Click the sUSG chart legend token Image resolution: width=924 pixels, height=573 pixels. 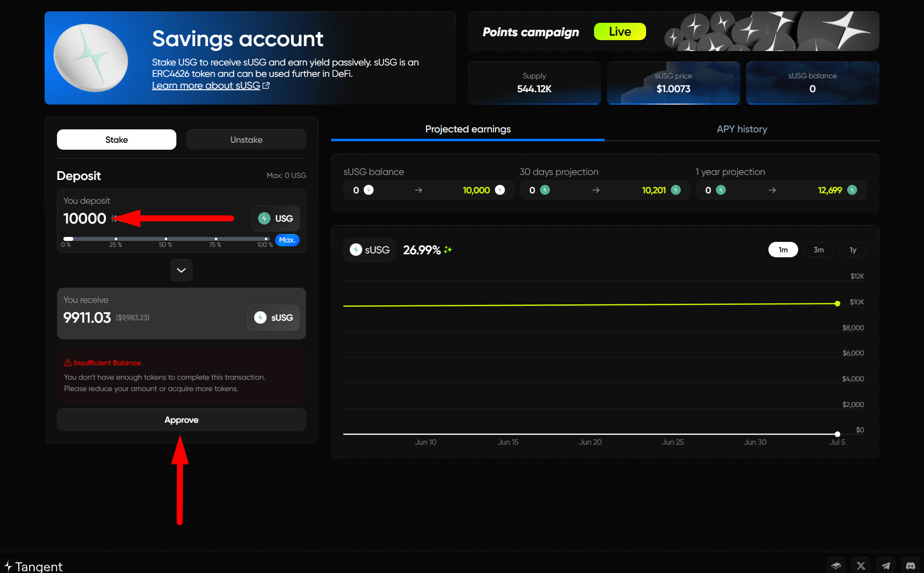pyautogui.click(x=370, y=250)
